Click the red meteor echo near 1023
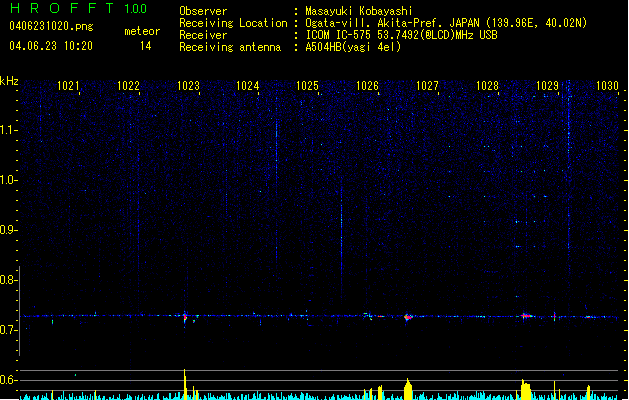Image resolution: width=629 pixels, height=400 pixels. point(185,318)
